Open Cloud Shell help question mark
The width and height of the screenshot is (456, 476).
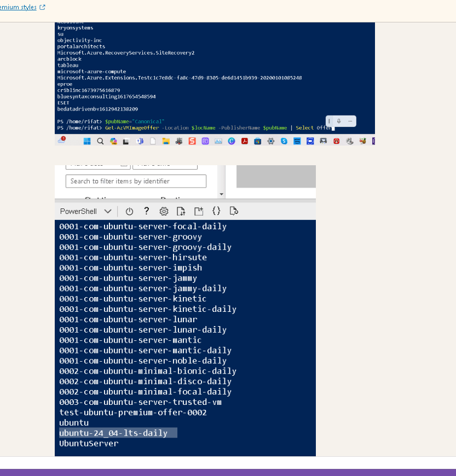pos(146,211)
